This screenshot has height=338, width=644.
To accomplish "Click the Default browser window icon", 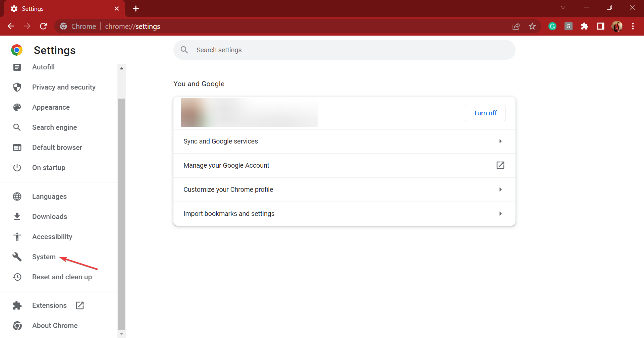I will [17, 148].
